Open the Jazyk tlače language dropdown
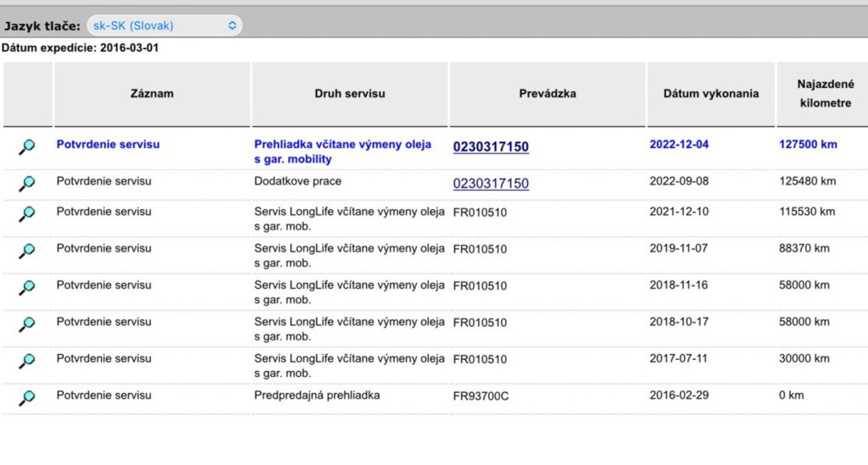868x465 pixels. 164,25
